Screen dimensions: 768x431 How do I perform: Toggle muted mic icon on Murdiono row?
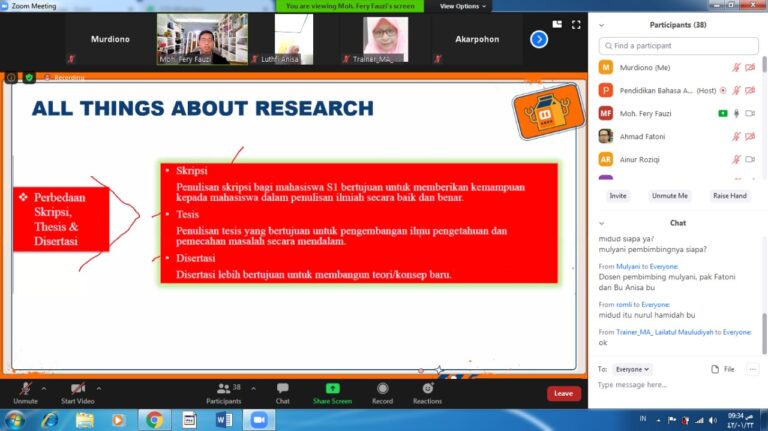tap(736, 68)
